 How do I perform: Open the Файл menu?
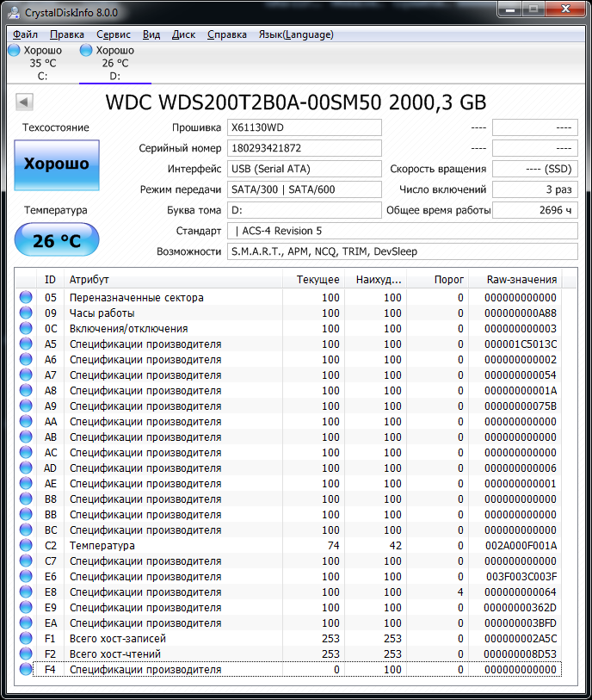coord(25,34)
